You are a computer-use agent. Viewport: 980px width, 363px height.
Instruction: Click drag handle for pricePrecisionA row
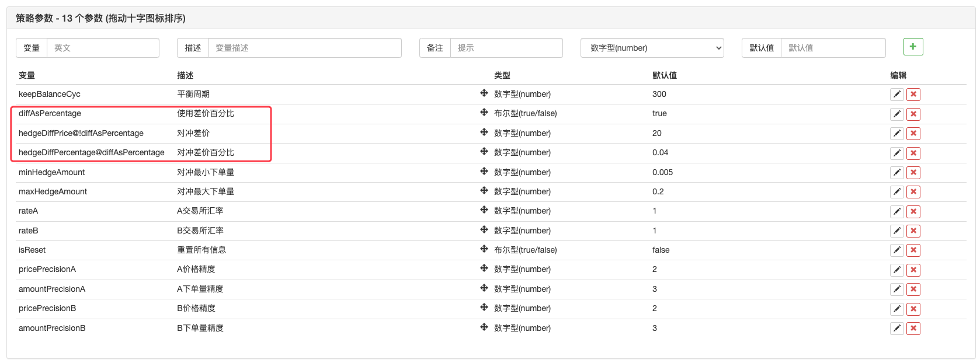[x=484, y=268]
